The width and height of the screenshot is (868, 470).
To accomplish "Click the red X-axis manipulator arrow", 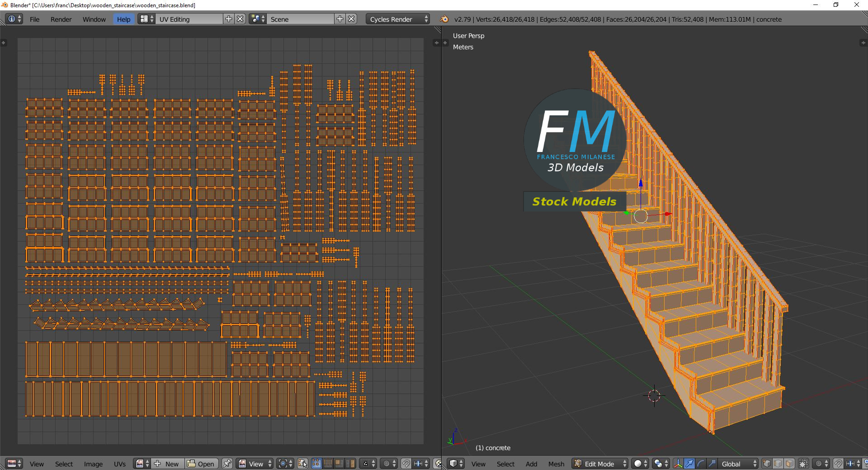I will pyautogui.click(x=668, y=214).
